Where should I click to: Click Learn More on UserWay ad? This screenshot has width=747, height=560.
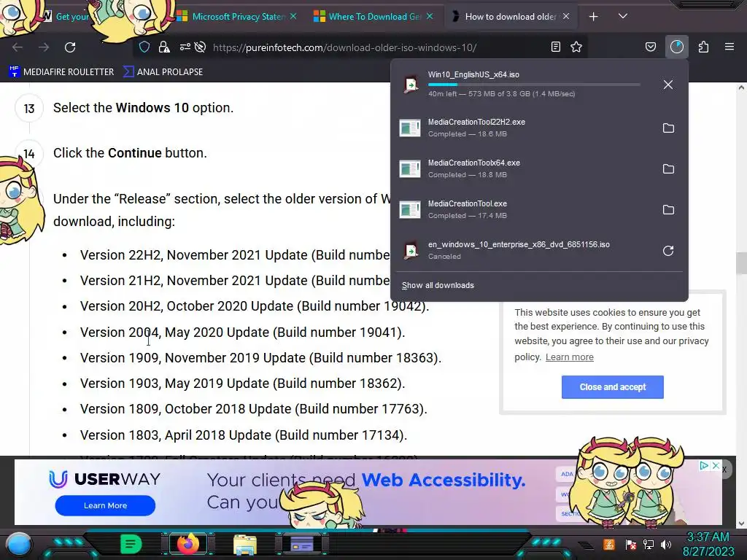(x=105, y=506)
